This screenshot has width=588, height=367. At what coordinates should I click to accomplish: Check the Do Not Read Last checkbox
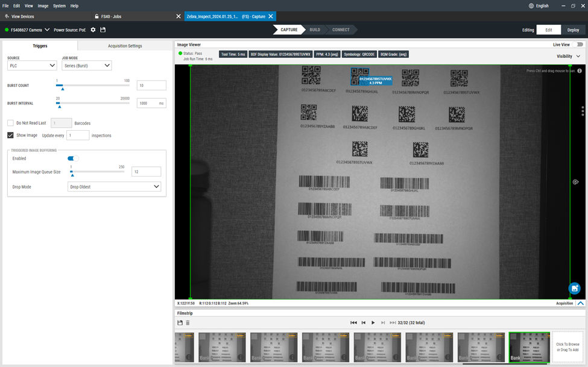[10, 123]
